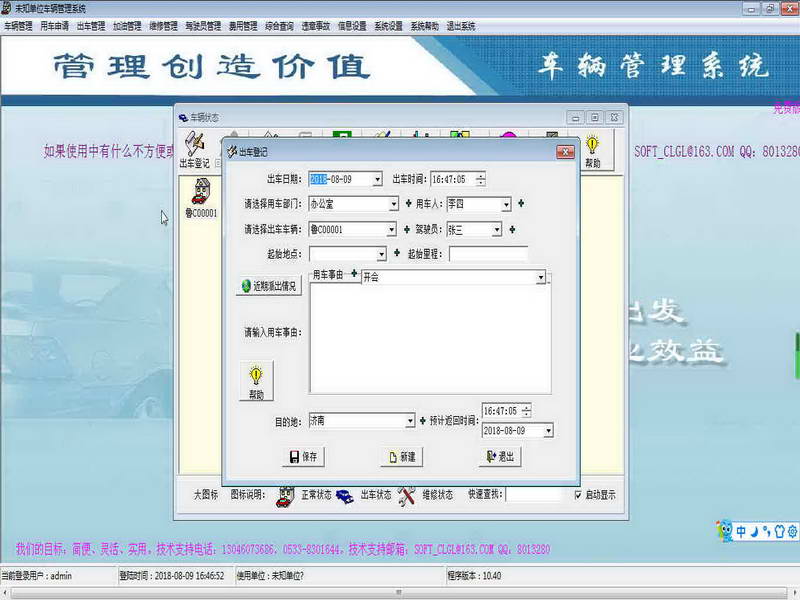Open the 用车申请 menu
800x600 pixels.
pyautogui.click(x=55, y=26)
